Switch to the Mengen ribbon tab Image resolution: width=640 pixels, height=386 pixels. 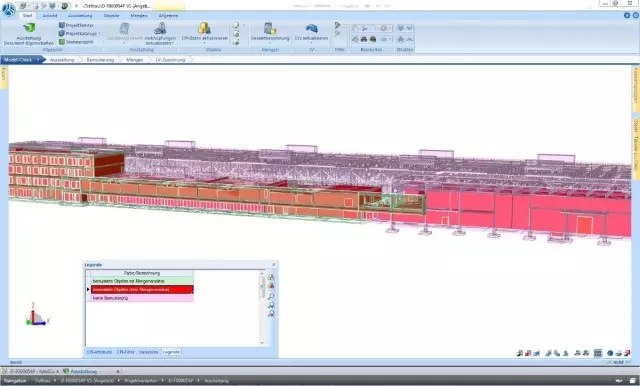(139, 16)
